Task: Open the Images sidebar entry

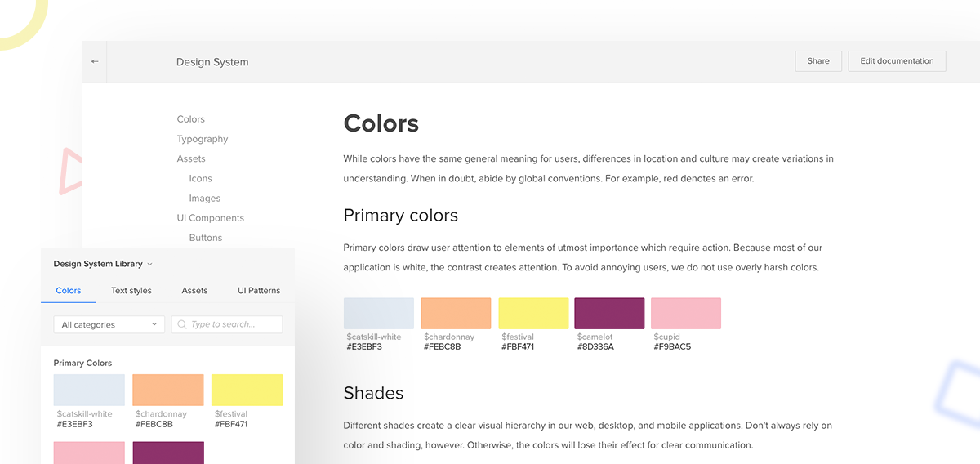Action: pyautogui.click(x=205, y=198)
